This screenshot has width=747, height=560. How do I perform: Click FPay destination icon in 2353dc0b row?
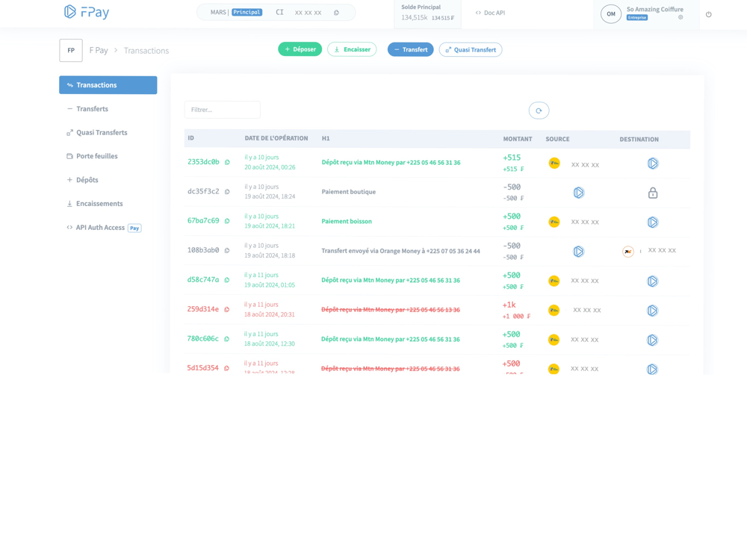(653, 164)
